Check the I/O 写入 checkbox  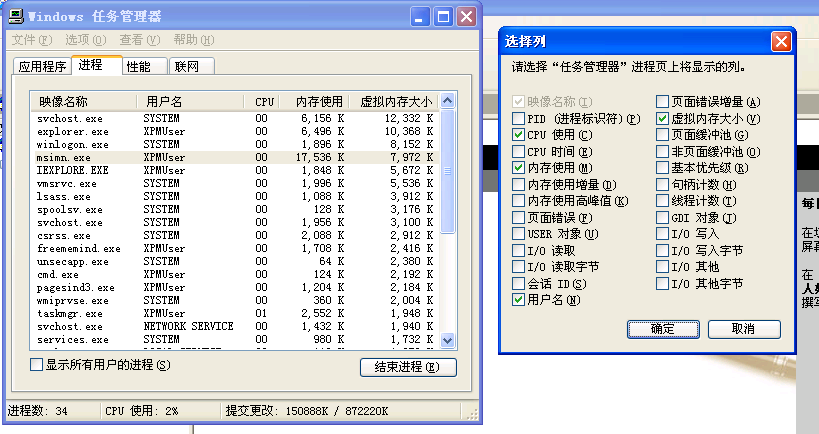(662, 233)
